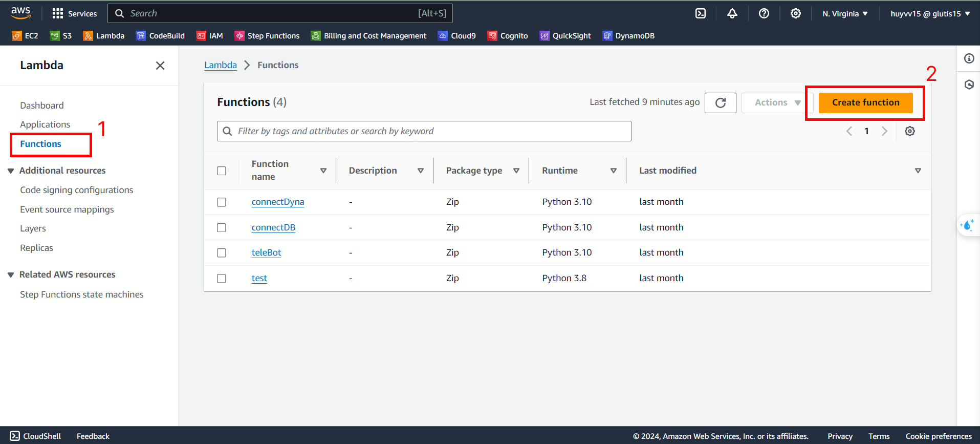Screen dimensions: 980x444
Task: Sort by Runtime column arrow
Action: pyautogui.click(x=614, y=171)
